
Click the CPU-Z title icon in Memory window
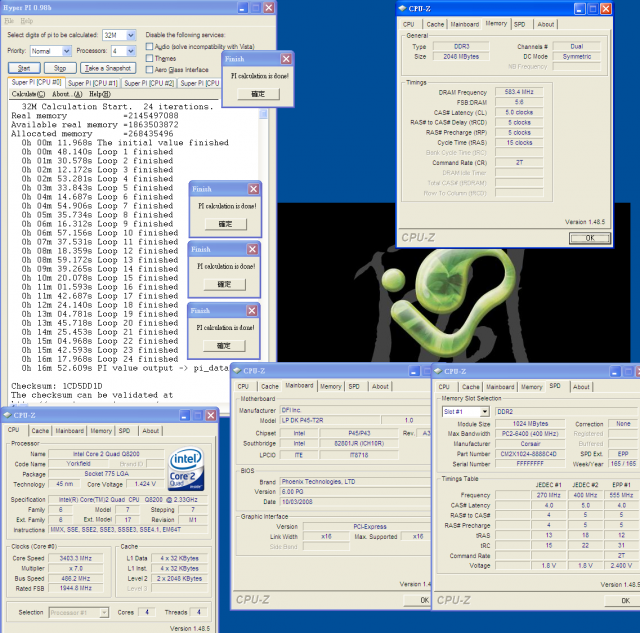click(402, 8)
